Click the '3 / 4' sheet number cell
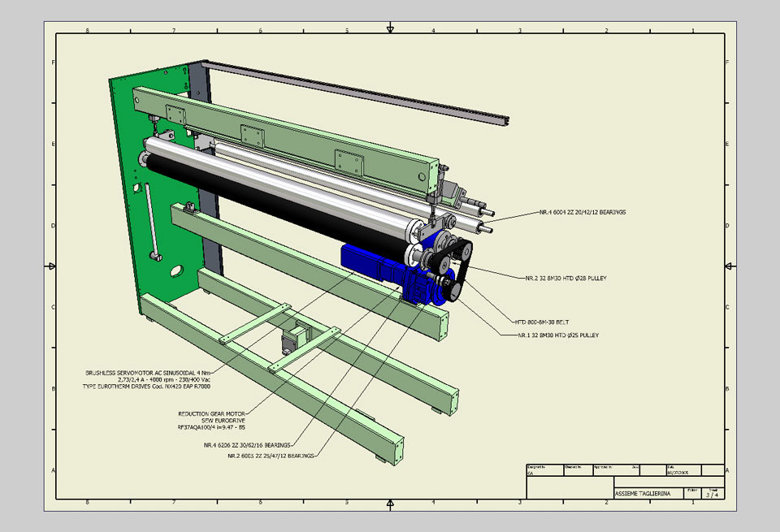Viewport: 780px width, 532px height. [x=713, y=494]
